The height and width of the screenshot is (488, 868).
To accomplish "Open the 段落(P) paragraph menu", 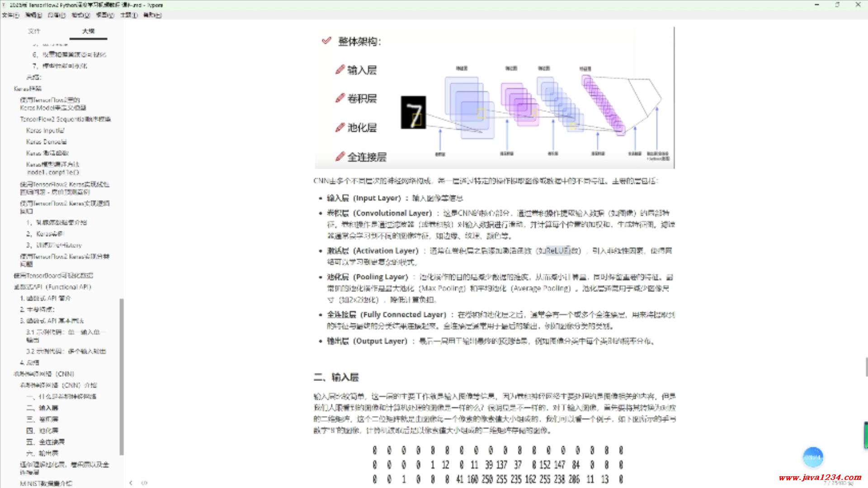I will [57, 15].
